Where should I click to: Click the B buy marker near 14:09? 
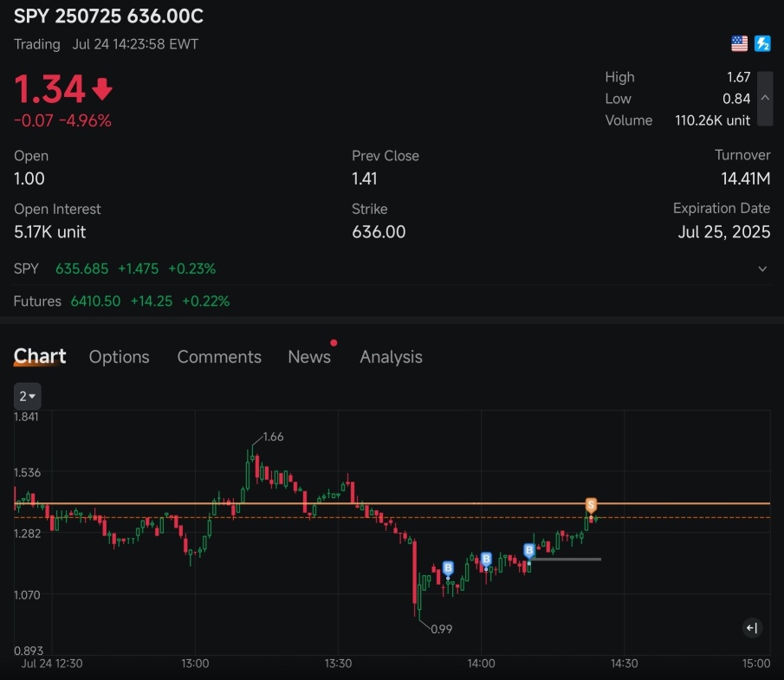click(x=529, y=551)
